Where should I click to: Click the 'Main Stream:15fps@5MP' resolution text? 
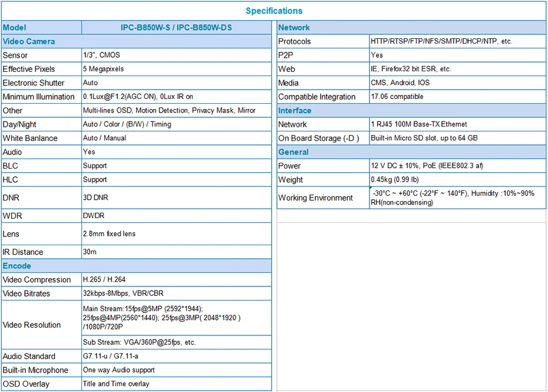161,318
